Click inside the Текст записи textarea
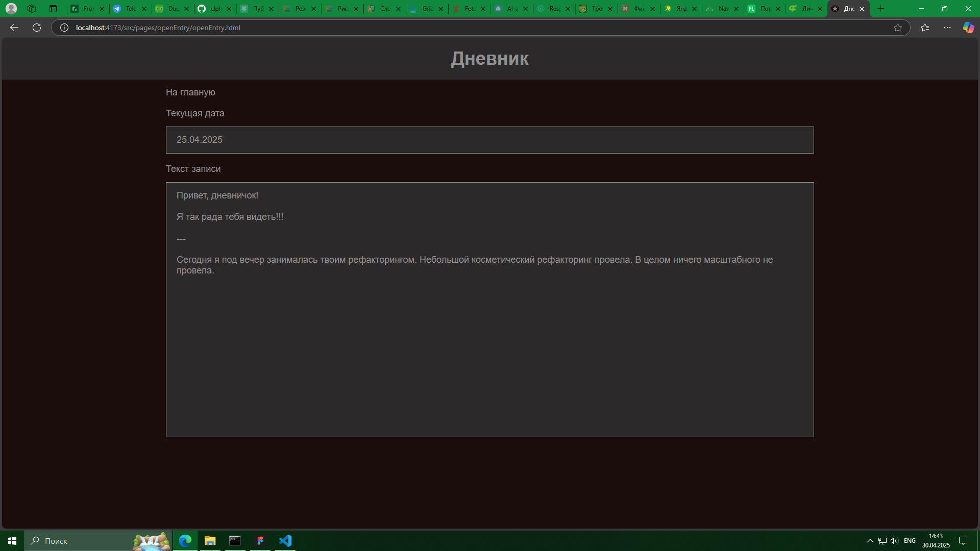 click(489, 309)
